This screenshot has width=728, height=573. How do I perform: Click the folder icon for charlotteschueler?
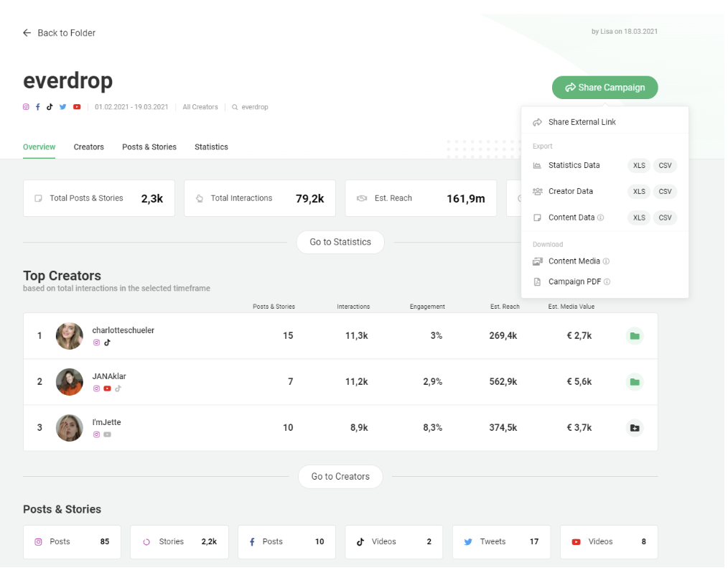[x=634, y=336]
